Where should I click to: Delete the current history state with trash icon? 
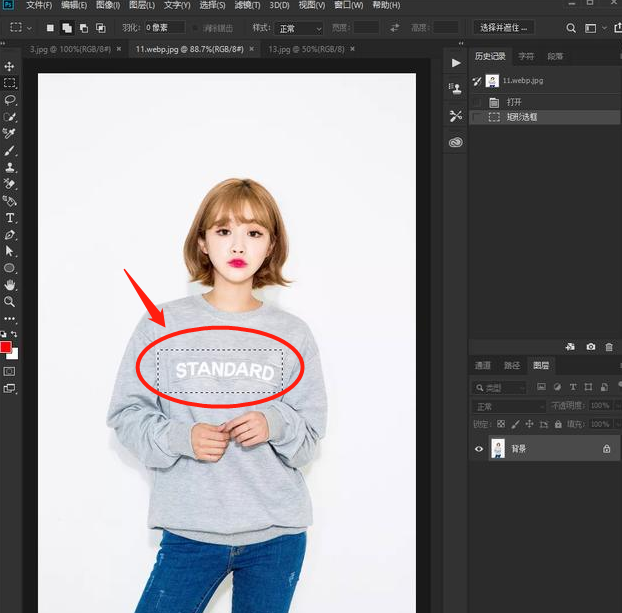pos(609,347)
